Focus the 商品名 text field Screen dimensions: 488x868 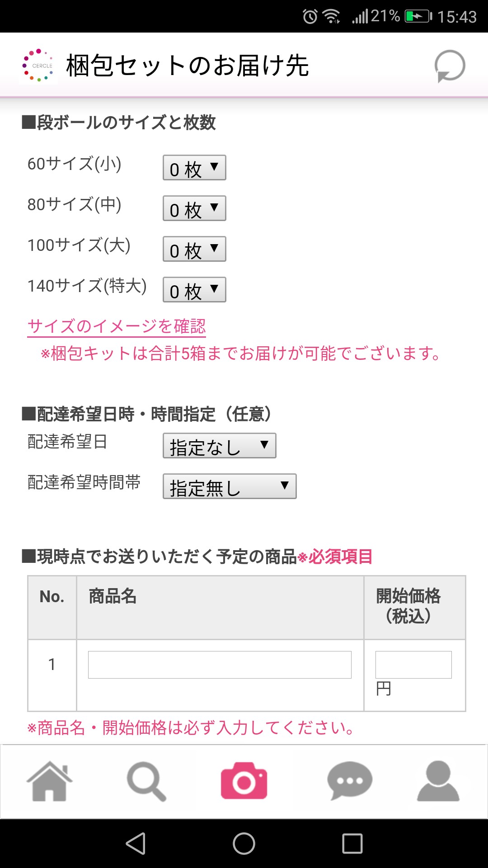220,665
